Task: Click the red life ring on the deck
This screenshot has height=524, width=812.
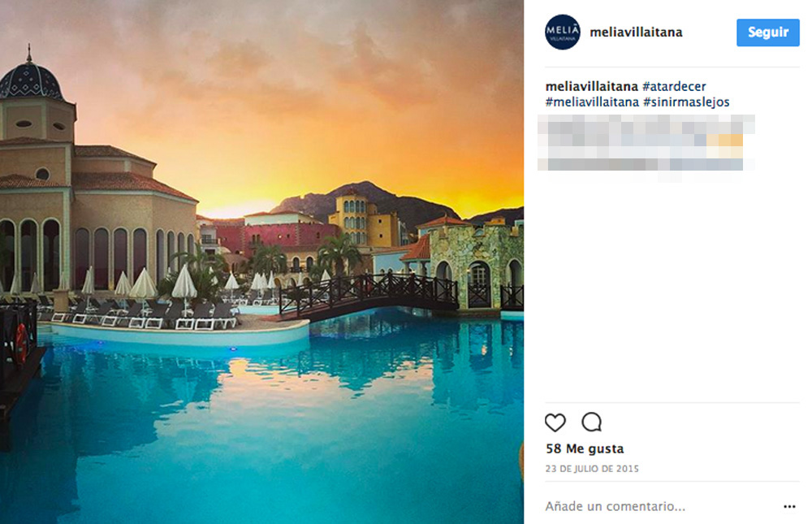Action: pos(21,344)
